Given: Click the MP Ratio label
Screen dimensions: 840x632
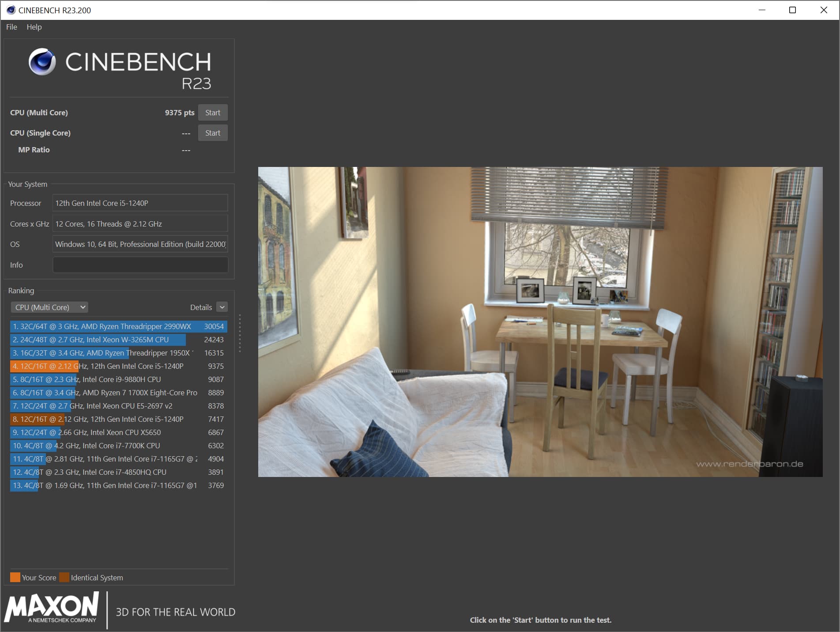Looking at the screenshot, I should (34, 150).
